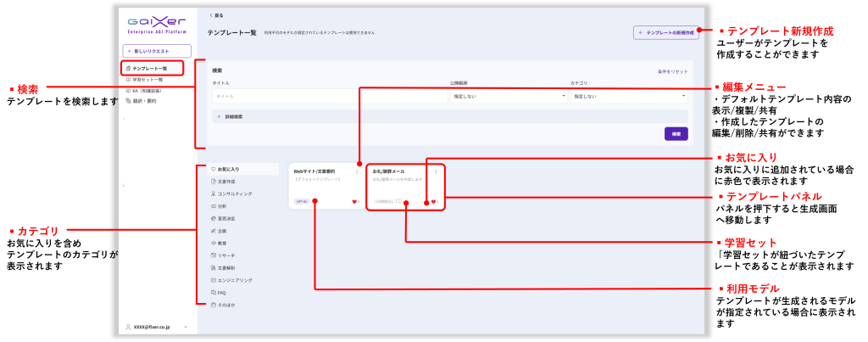Click 条件をリセット link

673,72
